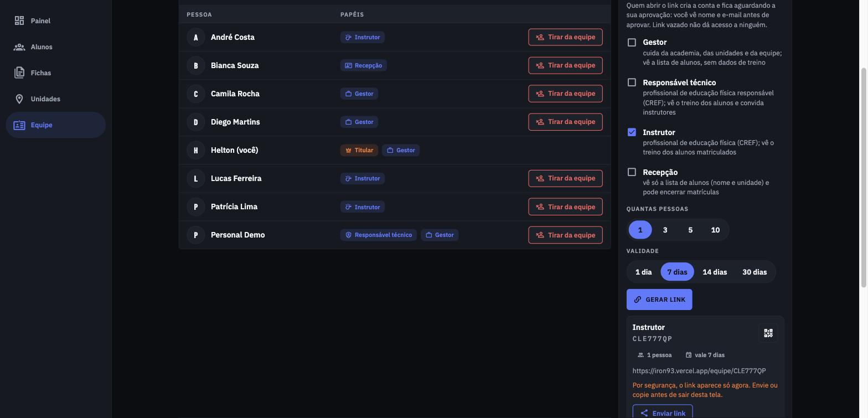Click the Titular crown badge
The height and width of the screenshot is (418, 868).
point(359,150)
